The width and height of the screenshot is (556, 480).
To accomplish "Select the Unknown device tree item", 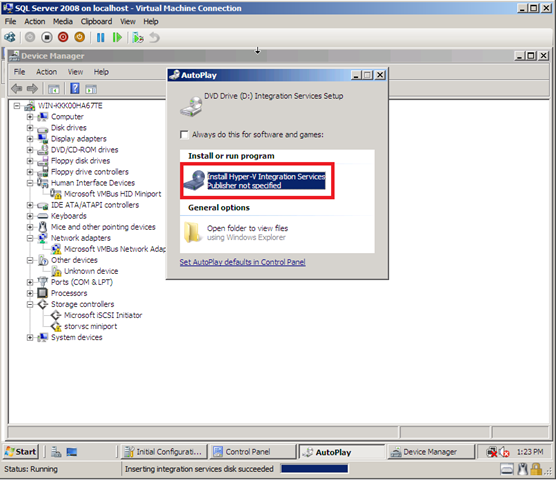I will pyautogui.click(x=91, y=271).
